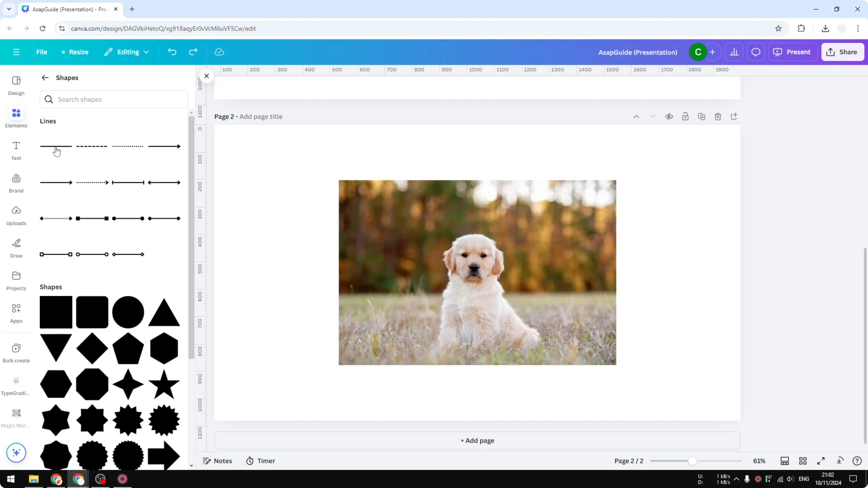The height and width of the screenshot is (488, 868).
Task: Open the Elements panel
Action: click(16, 118)
